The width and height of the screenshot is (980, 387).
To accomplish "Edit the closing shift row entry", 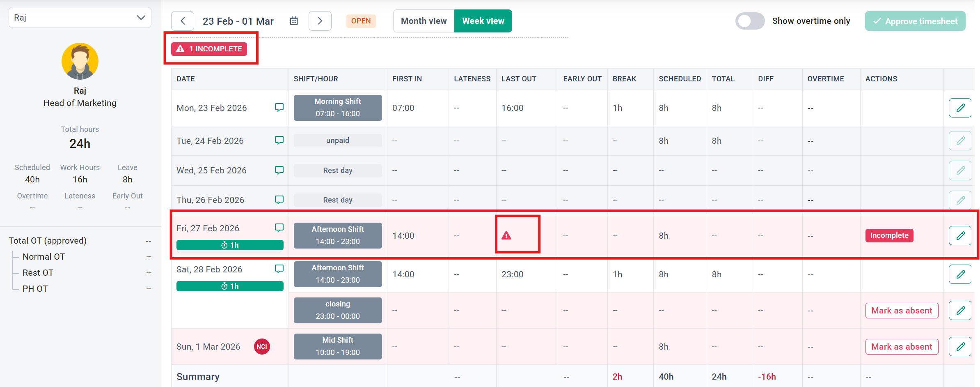I will point(960,310).
